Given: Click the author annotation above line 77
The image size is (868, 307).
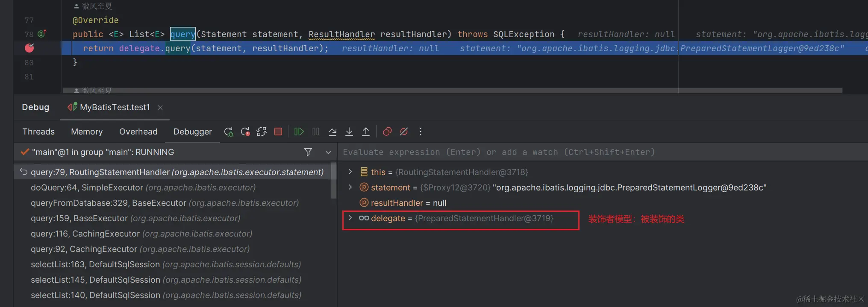Looking at the screenshot, I should pos(93,6).
